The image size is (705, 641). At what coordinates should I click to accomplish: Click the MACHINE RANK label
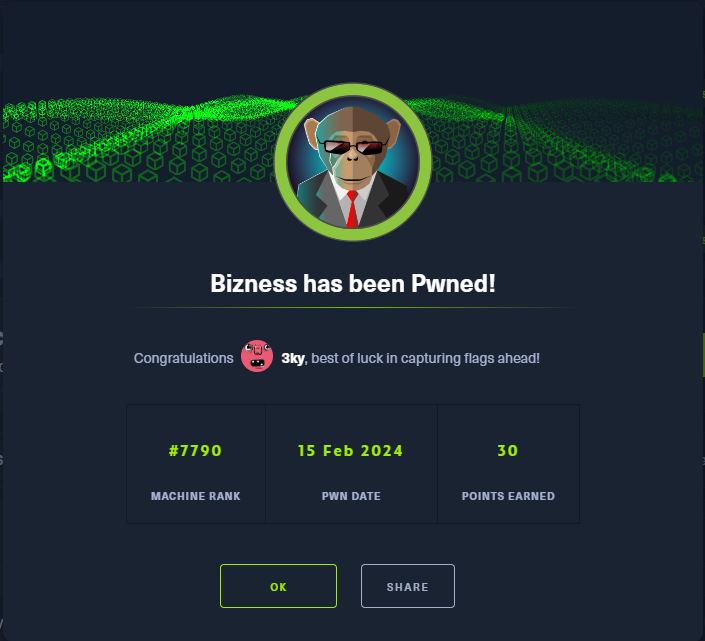point(196,496)
